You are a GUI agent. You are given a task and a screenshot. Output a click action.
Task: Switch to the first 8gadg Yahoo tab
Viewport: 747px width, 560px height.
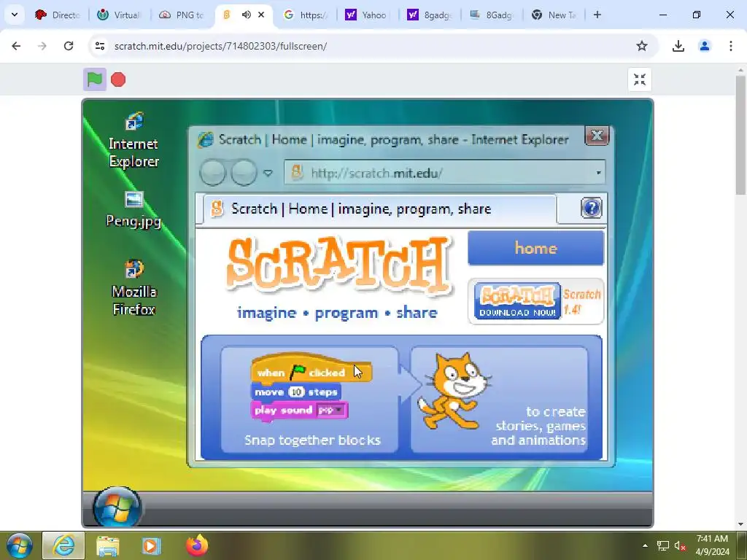[430, 15]
